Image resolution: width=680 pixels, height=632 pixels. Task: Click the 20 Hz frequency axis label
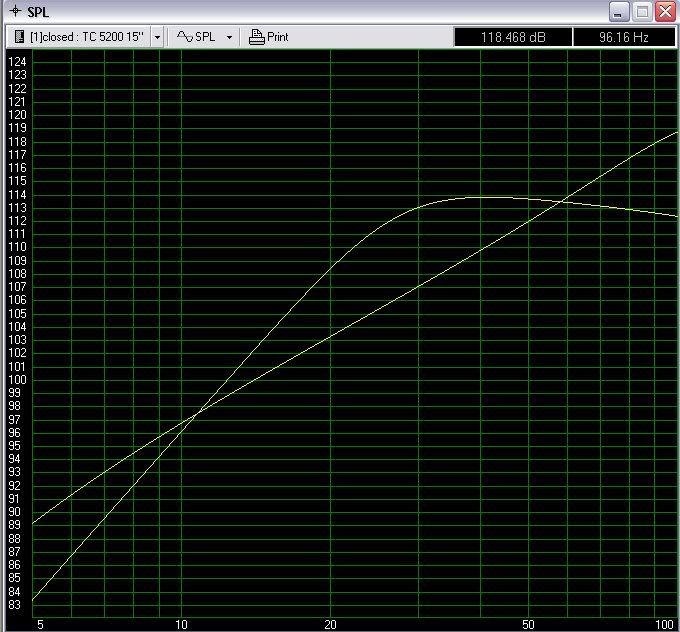[330, 625]
